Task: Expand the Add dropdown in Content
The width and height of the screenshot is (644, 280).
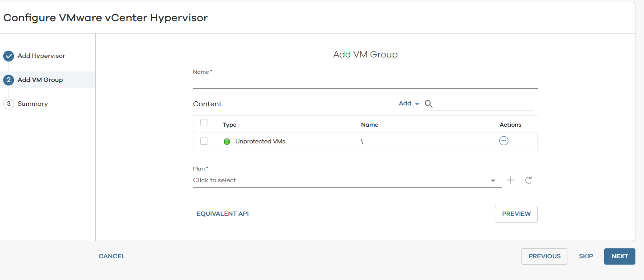Action: (x=409, y=104)
